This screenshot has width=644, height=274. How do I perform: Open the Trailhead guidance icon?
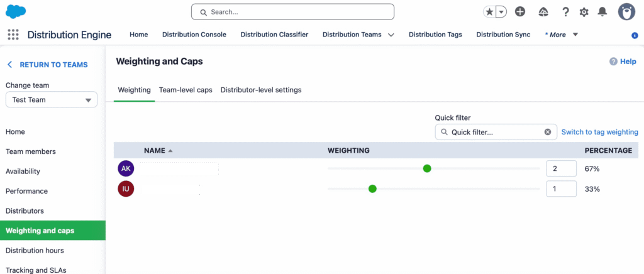pos(543,13)
